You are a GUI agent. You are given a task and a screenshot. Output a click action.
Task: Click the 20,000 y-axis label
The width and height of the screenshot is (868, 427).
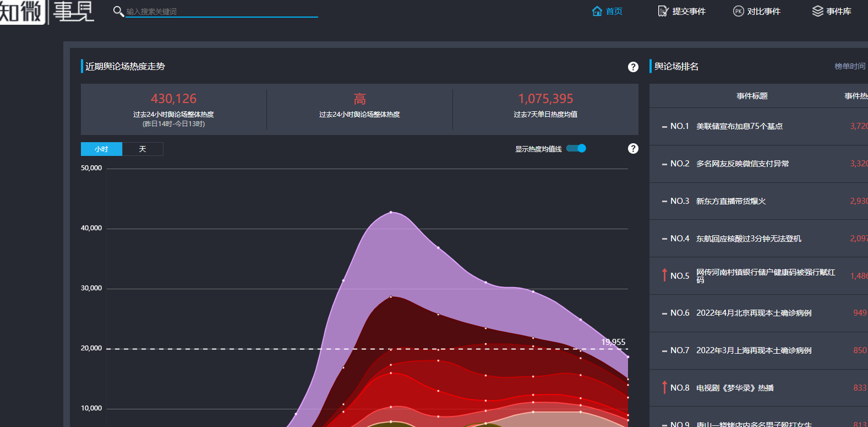[91, 348]
